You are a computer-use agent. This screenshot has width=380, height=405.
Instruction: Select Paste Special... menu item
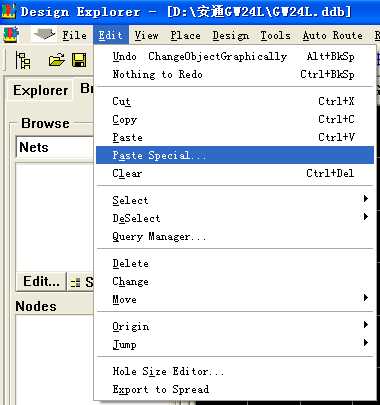(x=235, y=155)
